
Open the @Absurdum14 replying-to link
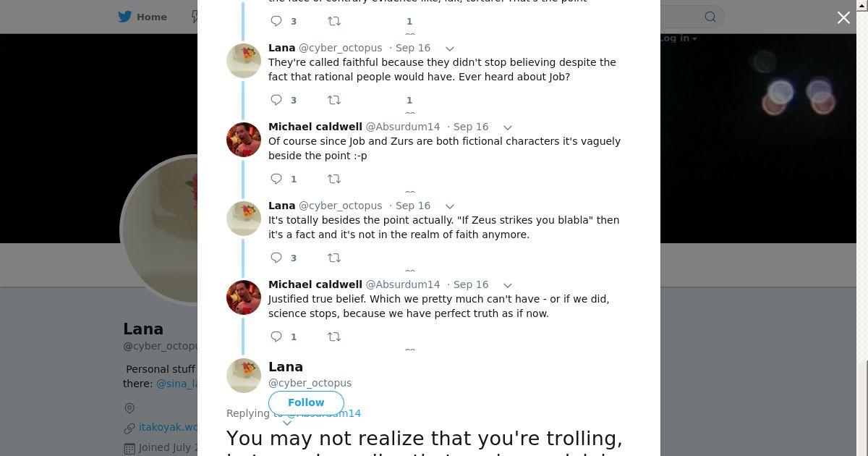click(324, 413)
